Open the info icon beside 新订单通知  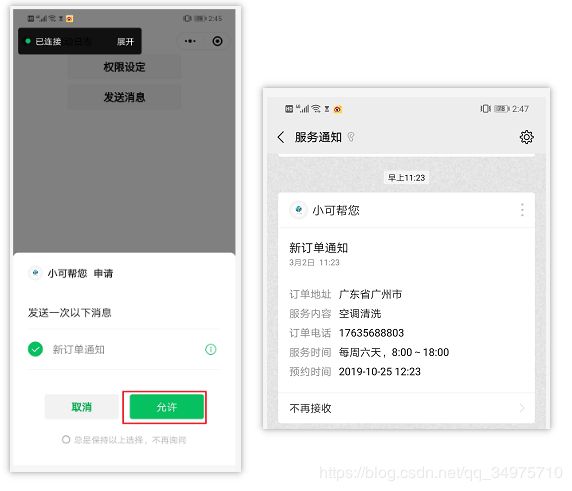[210, 349]
